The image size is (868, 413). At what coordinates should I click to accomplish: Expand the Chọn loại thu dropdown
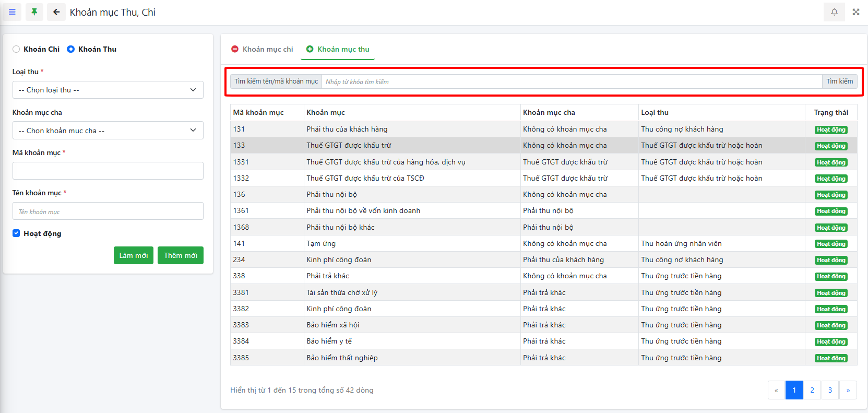click(108, 90)
